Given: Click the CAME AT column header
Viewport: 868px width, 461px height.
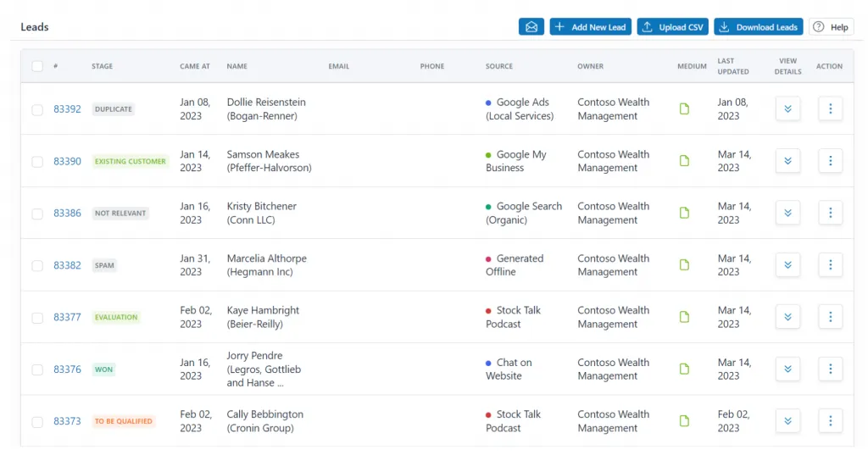Looking at the screenshot, I should (x=195, y=66).
